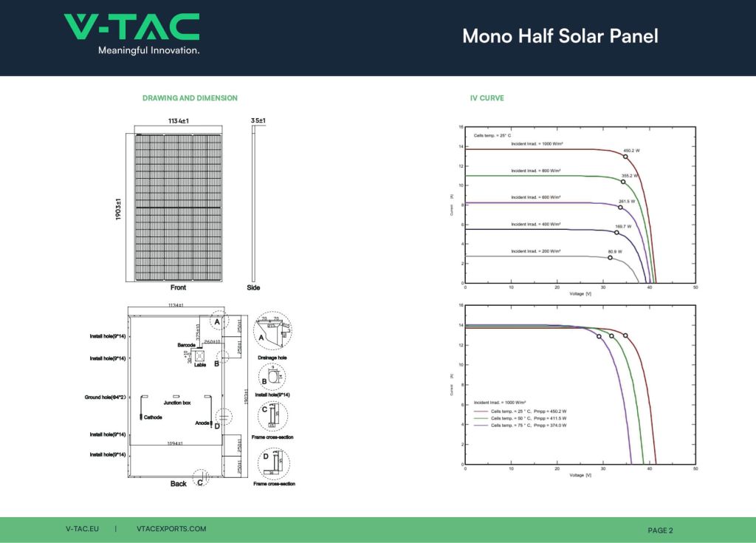Click the Install hole detail circle B
The image size is (756, 543).
(275, 378)
